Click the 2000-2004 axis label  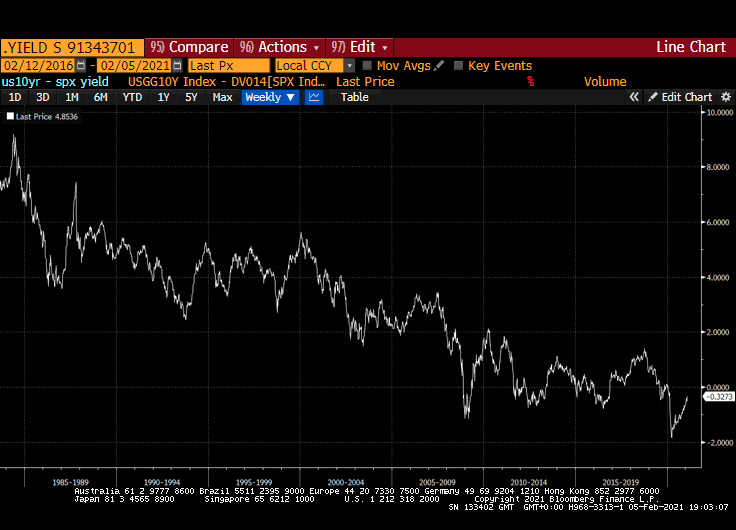tap(346, 482)
